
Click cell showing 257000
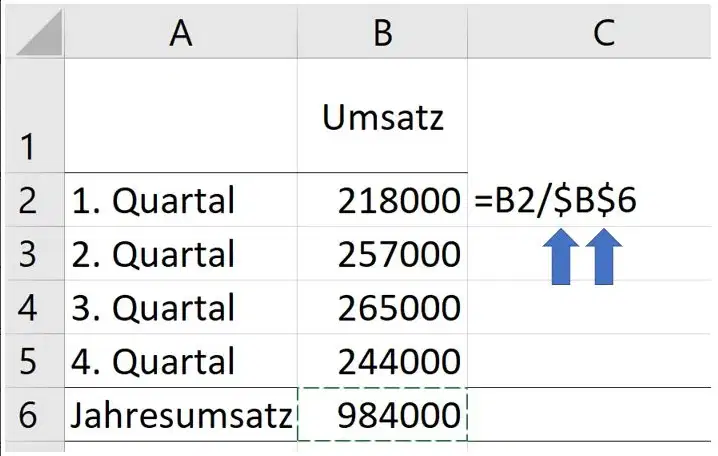(x=382, y=253)
